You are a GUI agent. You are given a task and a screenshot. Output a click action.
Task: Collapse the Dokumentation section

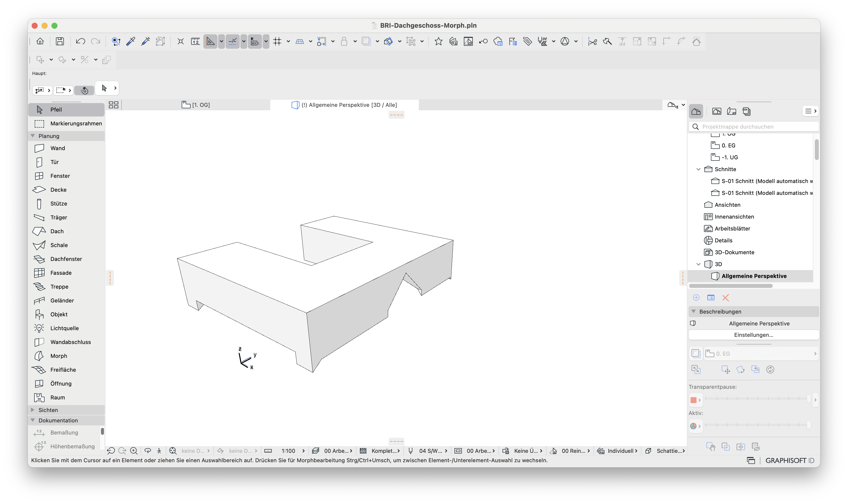[33, 420]
